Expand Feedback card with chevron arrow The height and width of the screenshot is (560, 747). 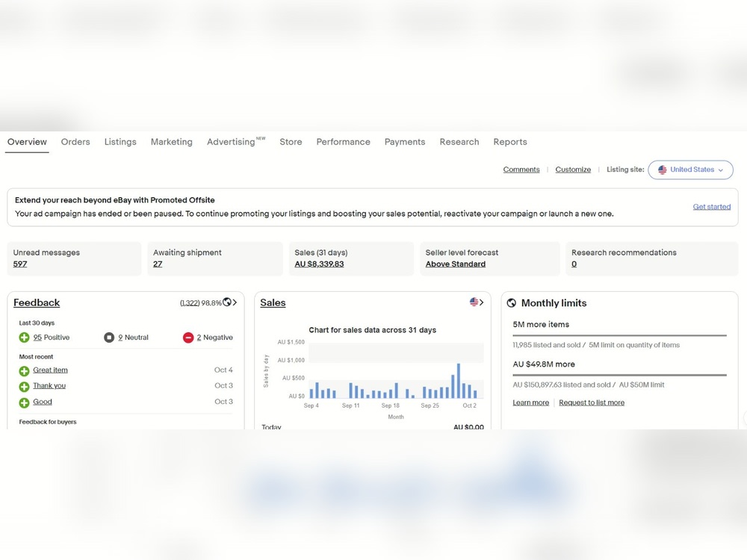235,302
